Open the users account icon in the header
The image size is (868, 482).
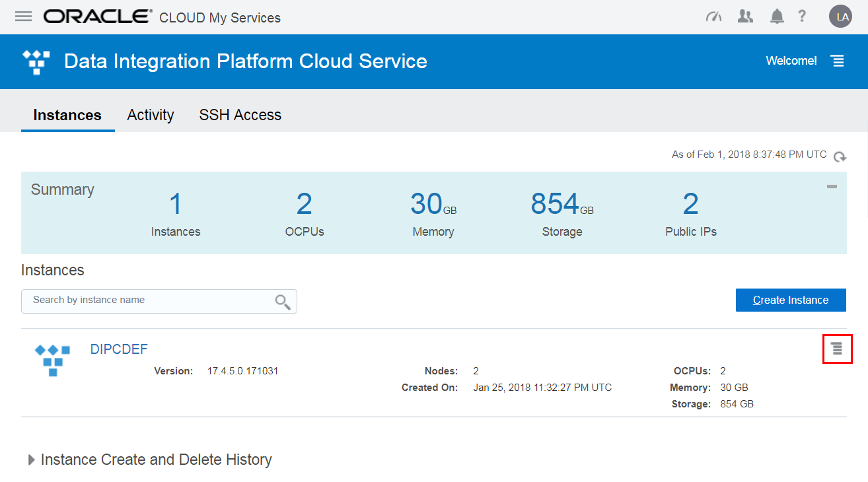(x=745, y=17)
